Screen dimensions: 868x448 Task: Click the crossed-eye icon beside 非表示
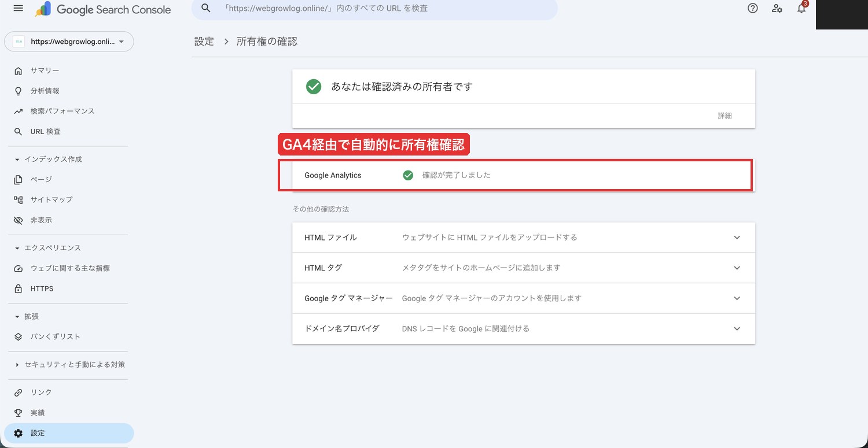click(x=19, y=220)
